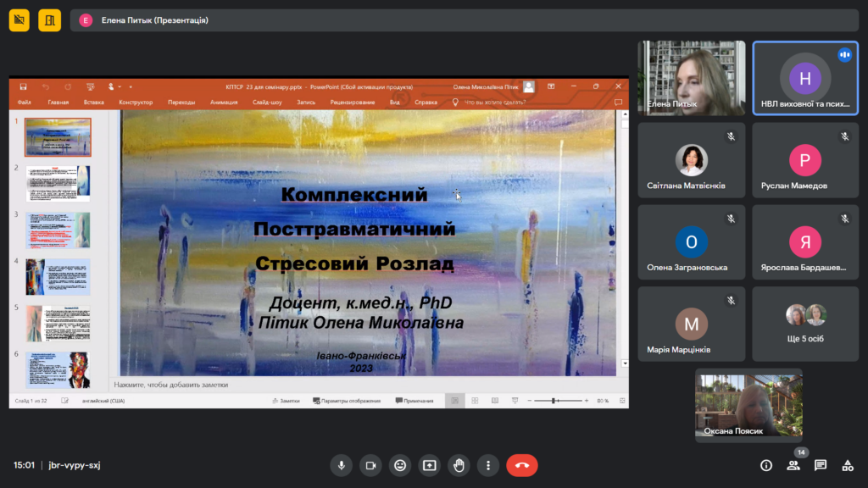Leave the call with the red hang-up button
The image size is (868, 488).
521,465
